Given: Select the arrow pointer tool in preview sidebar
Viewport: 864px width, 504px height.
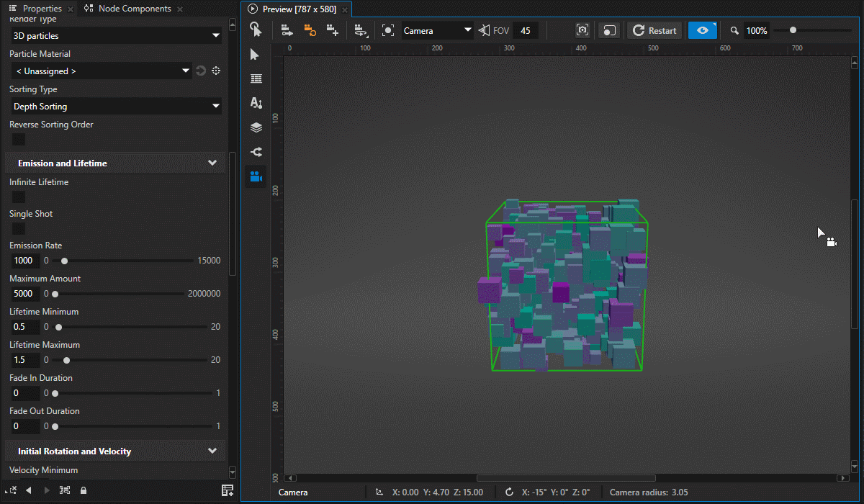Looking at the screenshot, I should click(255, 55).
